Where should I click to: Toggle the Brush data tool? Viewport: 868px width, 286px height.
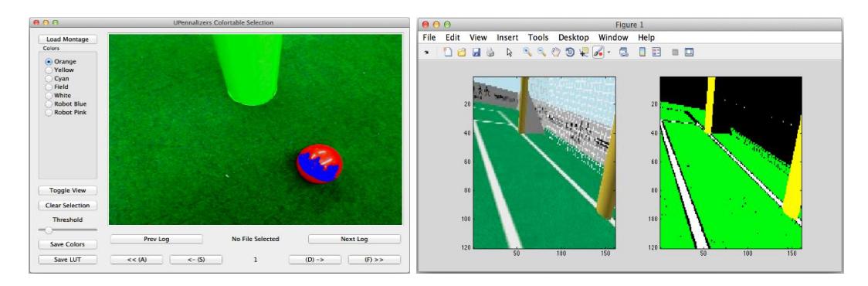click(598, 53)
